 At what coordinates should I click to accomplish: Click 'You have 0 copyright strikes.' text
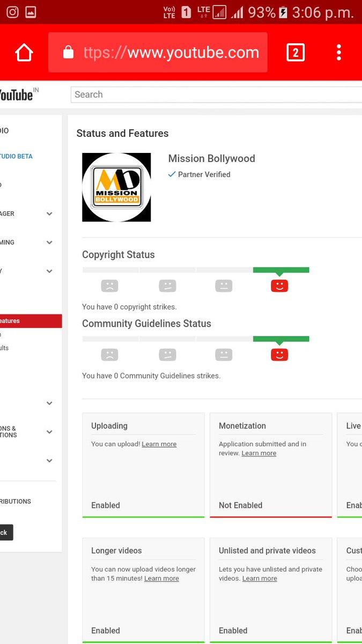click(x=129, y=307)
